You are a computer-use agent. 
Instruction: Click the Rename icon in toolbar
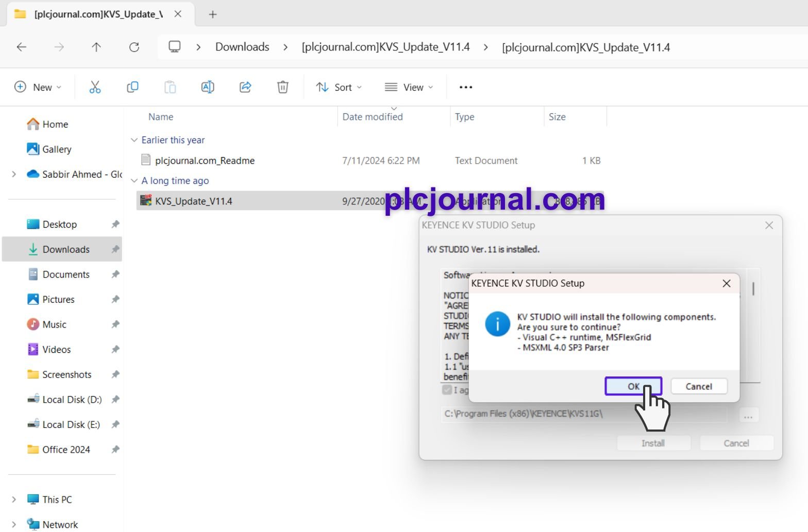[x=208, y=87]
